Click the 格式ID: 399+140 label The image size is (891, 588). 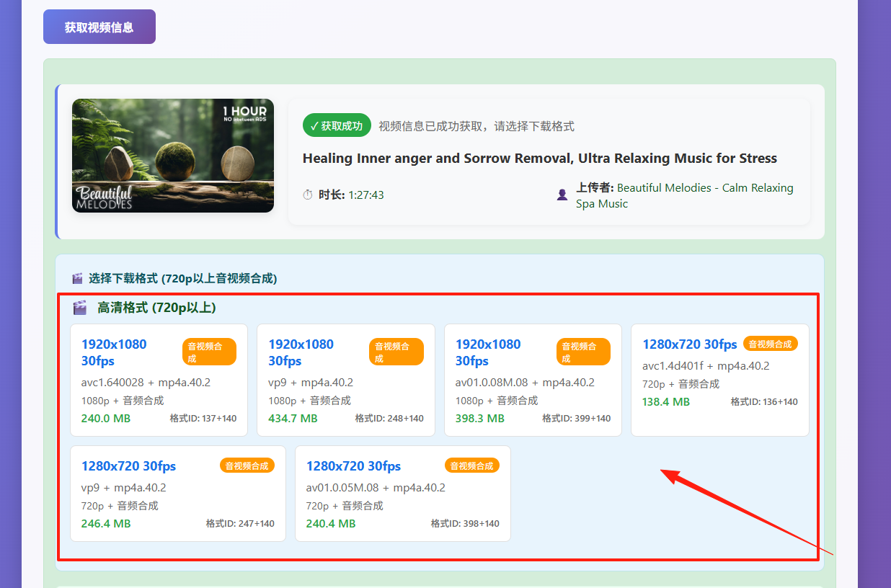(577, 418)
